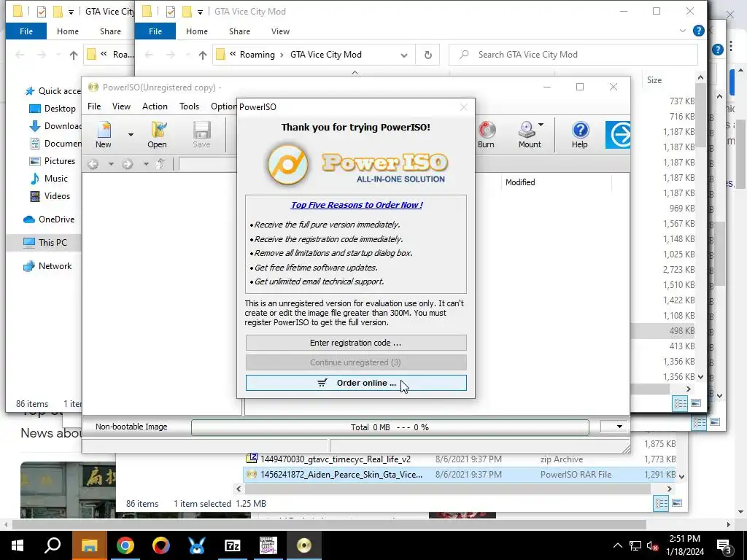Switch to details view icon in bottom Explorer window
Viewport: 747px width, 560px height.
661,503
